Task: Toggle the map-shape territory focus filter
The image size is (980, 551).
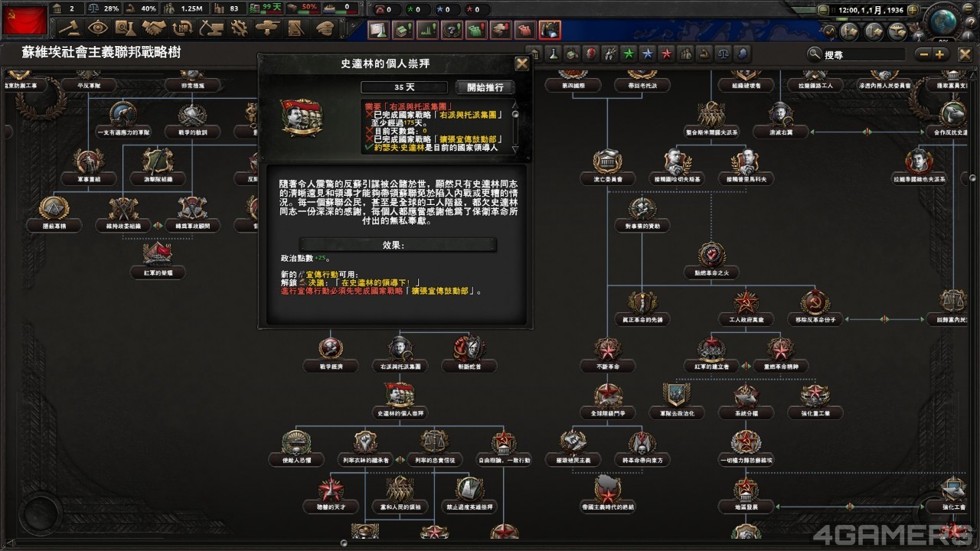Action: click(743, 54)
